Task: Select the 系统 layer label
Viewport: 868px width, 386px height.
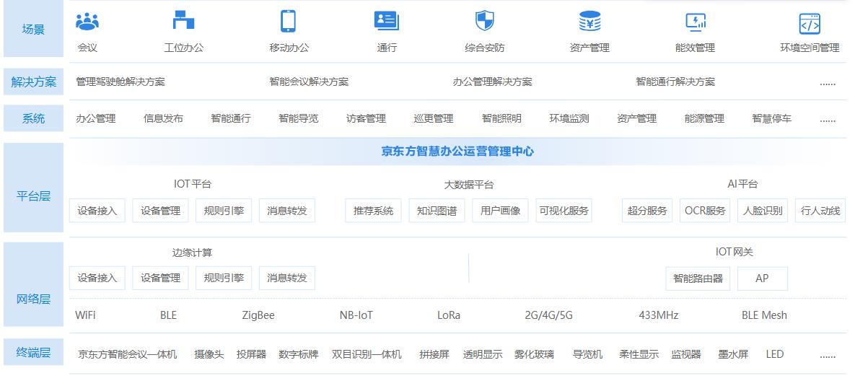Action: tap(33, 118)
